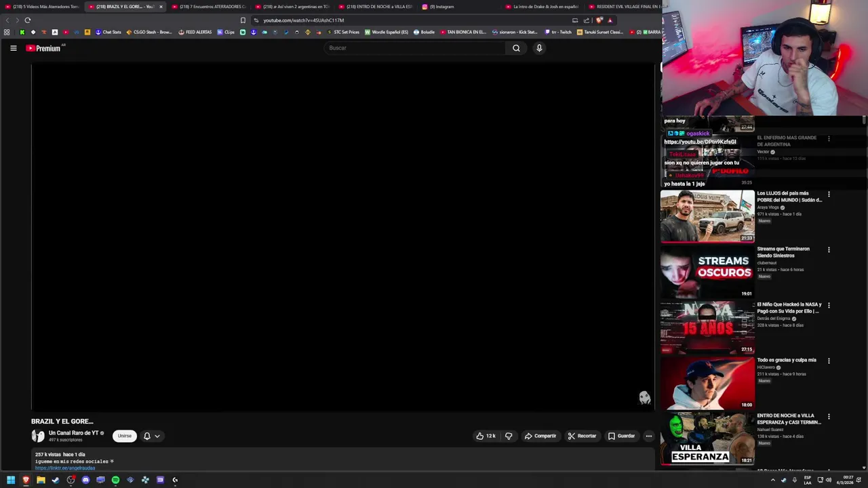Switch to 'Así viven 2 argentinas' tab
The width and height of the screenshot is (868, 488).
[x=293, y=7]
